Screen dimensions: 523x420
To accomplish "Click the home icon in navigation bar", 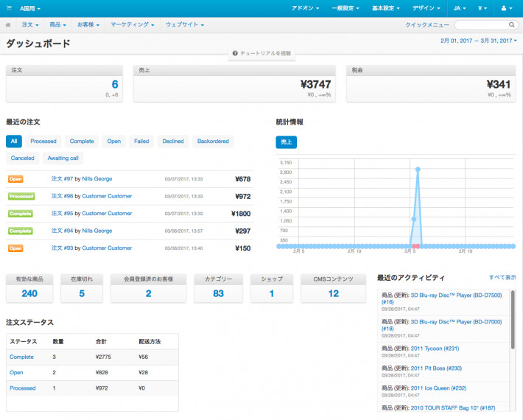I will (8, 24).
